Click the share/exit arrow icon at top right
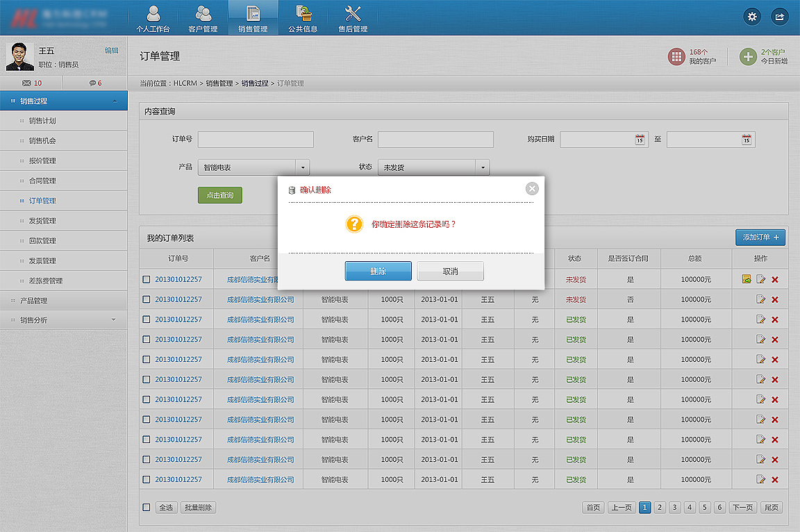 pos(779,17)
